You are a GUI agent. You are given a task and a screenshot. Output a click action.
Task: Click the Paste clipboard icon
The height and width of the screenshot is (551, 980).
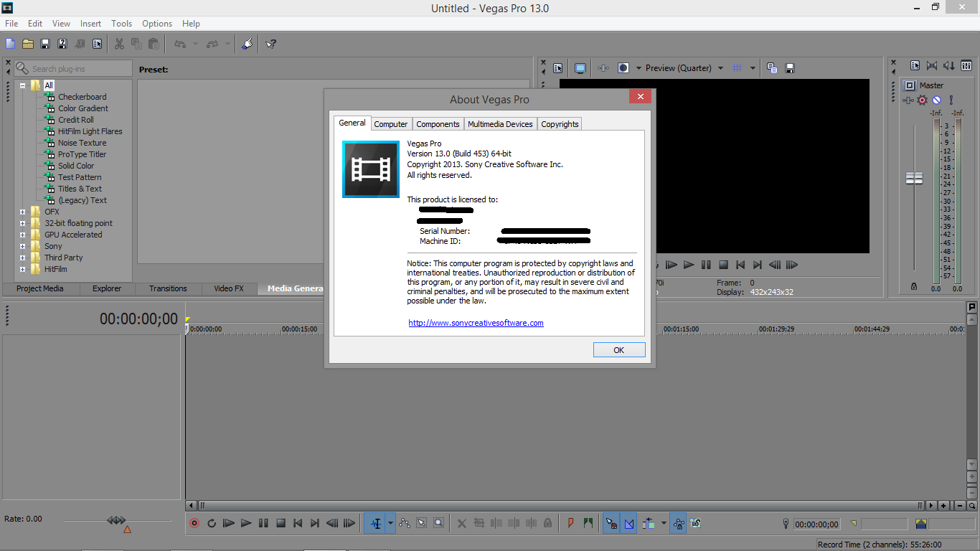pos(154,44)
